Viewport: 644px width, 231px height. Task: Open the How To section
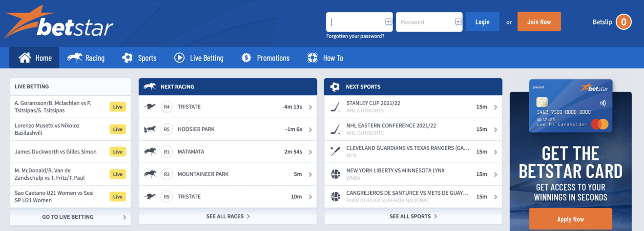click(325, 58)
